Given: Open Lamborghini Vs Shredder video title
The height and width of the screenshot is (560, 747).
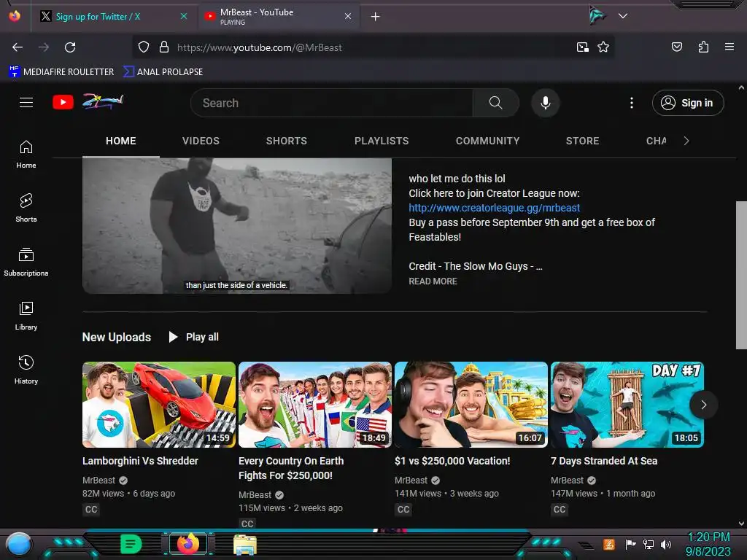Looking at the screenshot, I should [x=140, y=461].
